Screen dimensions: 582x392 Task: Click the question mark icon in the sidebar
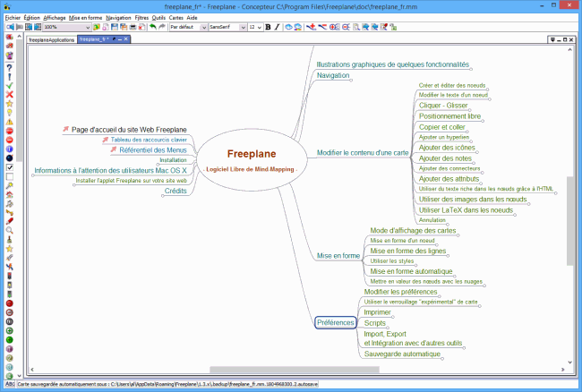coord(10,67)
